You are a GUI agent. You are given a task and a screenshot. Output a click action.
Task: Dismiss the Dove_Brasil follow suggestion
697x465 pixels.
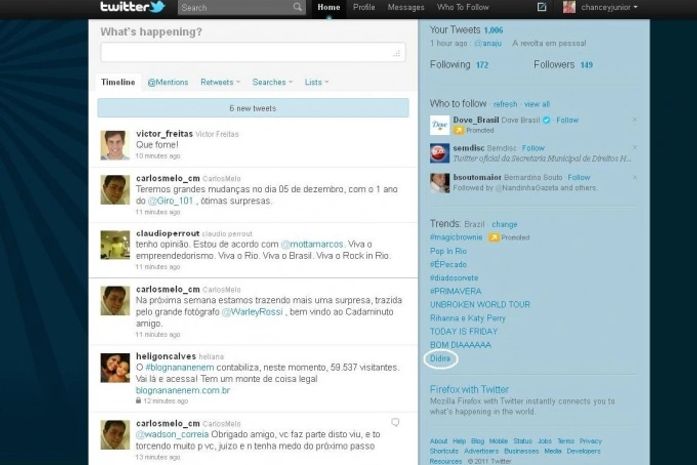[x=634, y=120]
